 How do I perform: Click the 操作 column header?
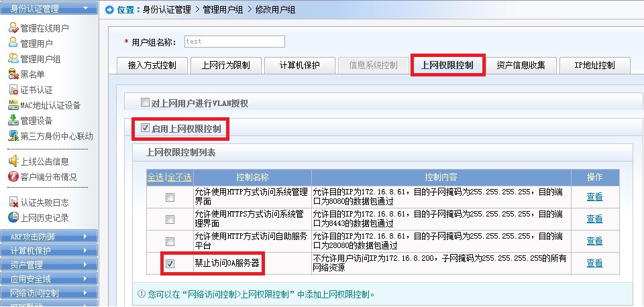point(595,178)
